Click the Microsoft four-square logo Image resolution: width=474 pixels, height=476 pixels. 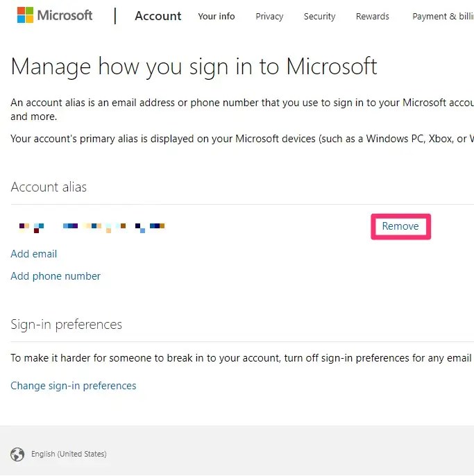click(x=25, y=15)
